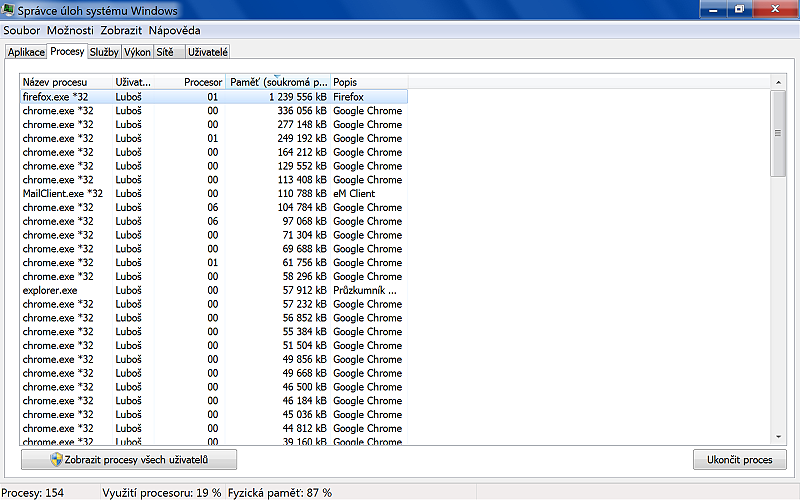Image resolution: width=800 pixels, height=500 pixels.
Task: Open the Nápověda menu
Action: (x=175, y=31)
